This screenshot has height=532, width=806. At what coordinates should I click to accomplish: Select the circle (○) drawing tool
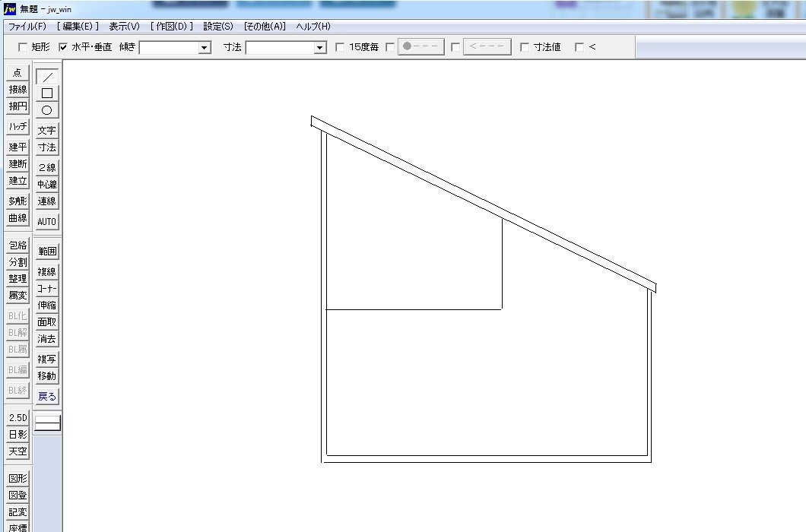(x=47, y=110)
